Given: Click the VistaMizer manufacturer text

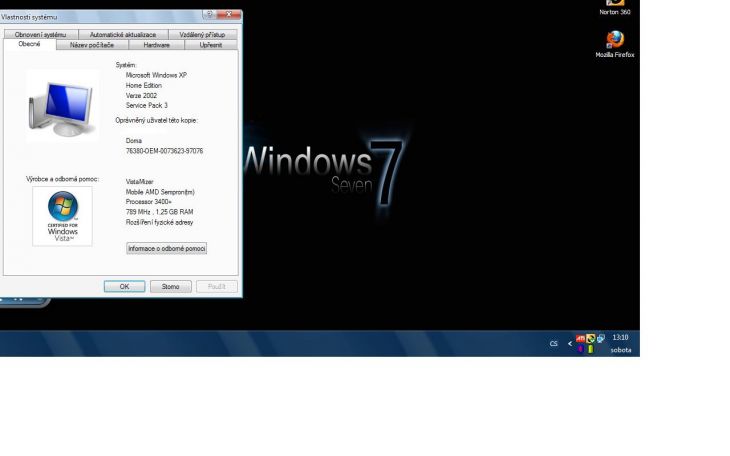Looking at the screenshot, I should [139, 182].
